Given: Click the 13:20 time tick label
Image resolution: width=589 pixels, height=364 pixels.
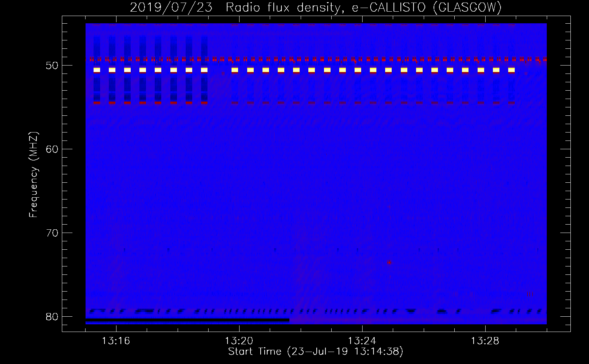Looking at the screenshot, I should 239,341.
